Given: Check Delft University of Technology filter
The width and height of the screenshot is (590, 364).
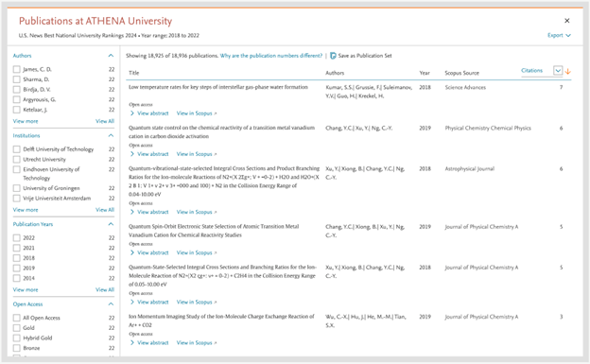Looking at the screenshot, I should click(x=17, y=149).
